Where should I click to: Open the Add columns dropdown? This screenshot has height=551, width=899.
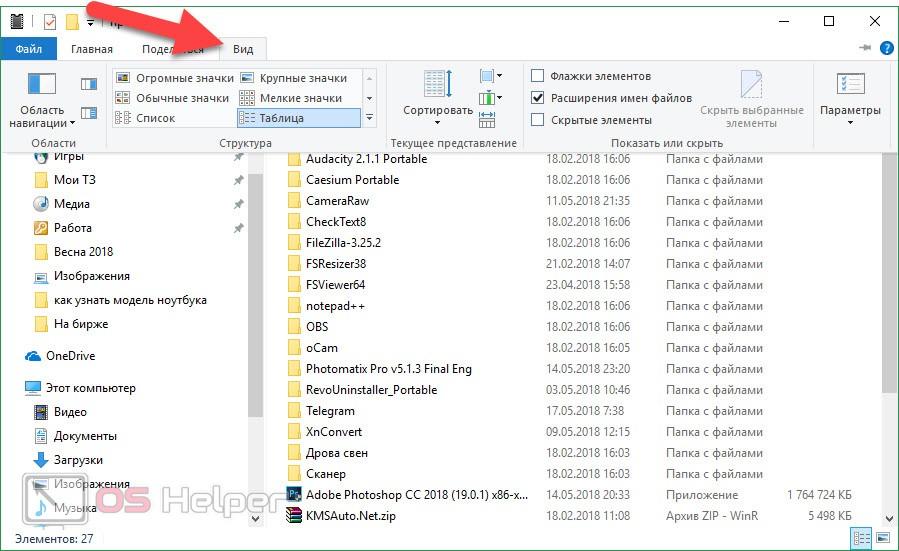tap(490, 98)
